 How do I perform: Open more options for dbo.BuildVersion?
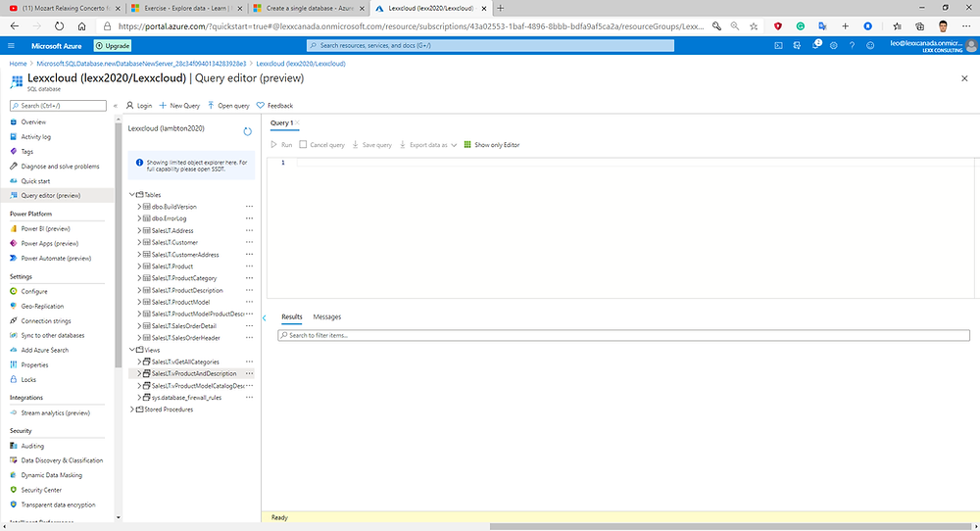[x=249, y=207]
